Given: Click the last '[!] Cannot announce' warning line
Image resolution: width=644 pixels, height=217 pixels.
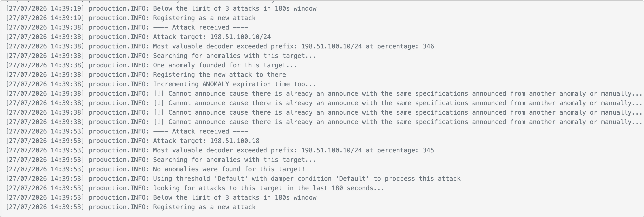Looking at the screenshot, I should [324, 122].
